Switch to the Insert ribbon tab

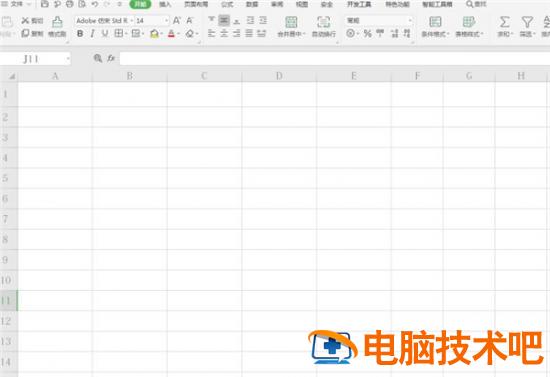pos(165,5)
